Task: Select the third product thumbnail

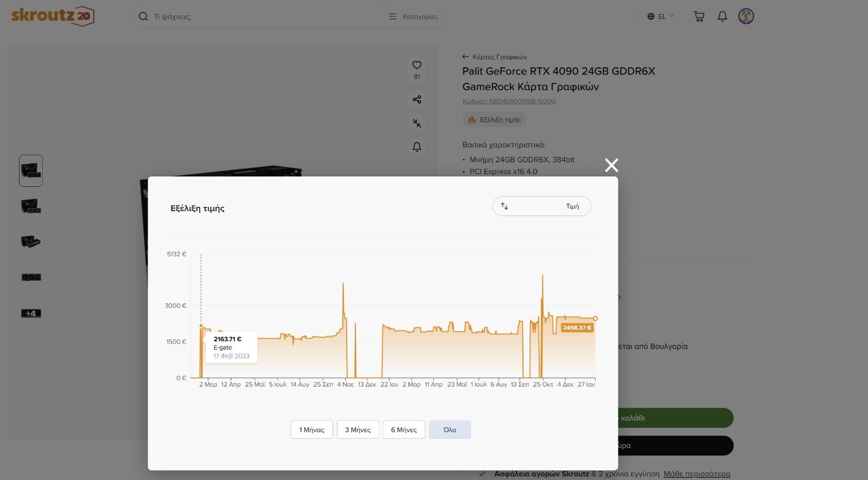Action: click(x=31, y=242)
